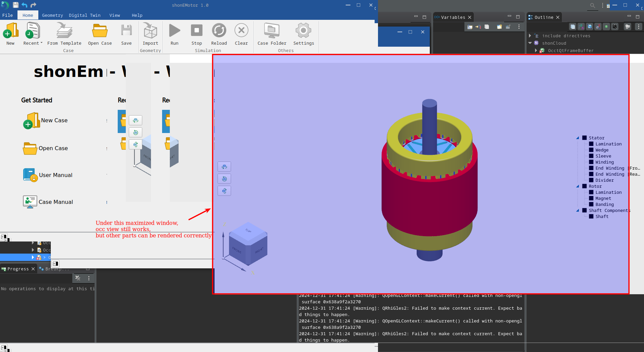The width and height of the screenshot is (644, 352).
Task: Toggle the Shaft checkbox in tree
Action: coord(591,216)
